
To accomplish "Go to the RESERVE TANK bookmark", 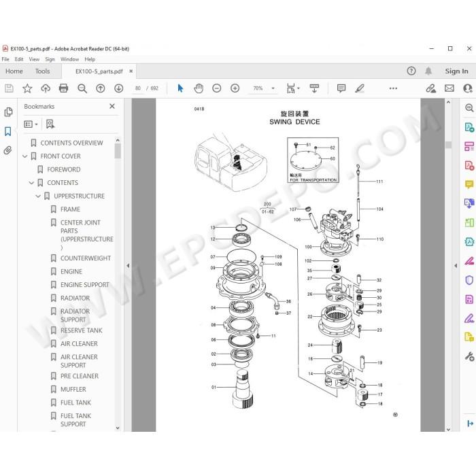I will 82,330.
